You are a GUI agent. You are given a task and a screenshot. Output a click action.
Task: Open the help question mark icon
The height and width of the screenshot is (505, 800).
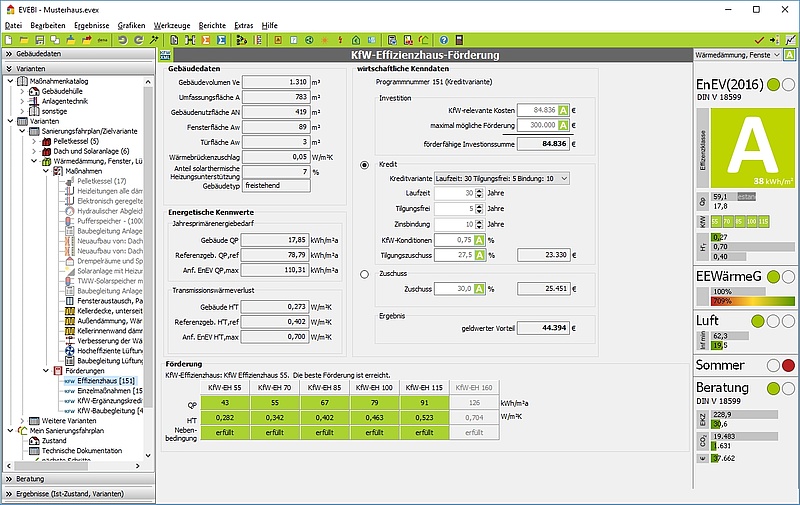(x=444, y=39)
